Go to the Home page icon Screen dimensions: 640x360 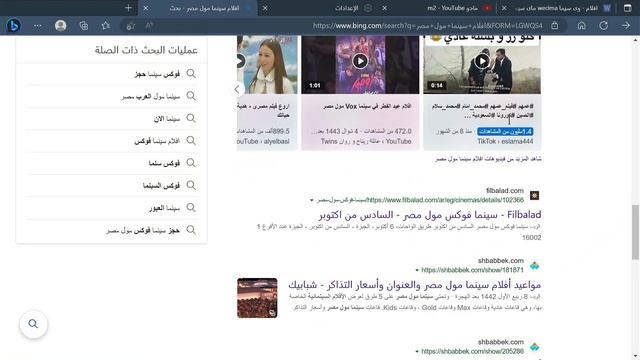582,26
